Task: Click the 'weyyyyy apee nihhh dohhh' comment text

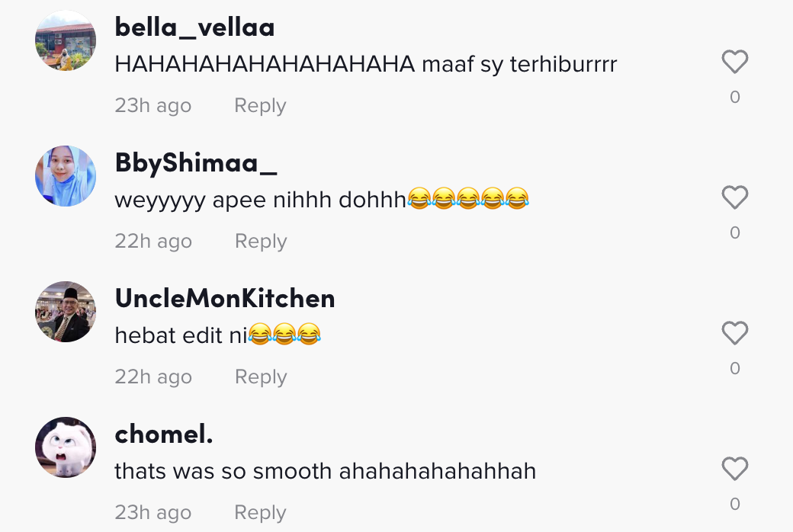Action: (320, 200)
